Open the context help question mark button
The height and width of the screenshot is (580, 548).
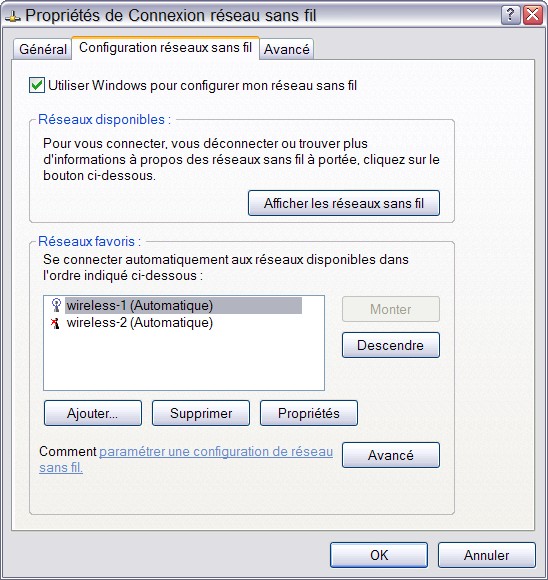coord(511,15)
